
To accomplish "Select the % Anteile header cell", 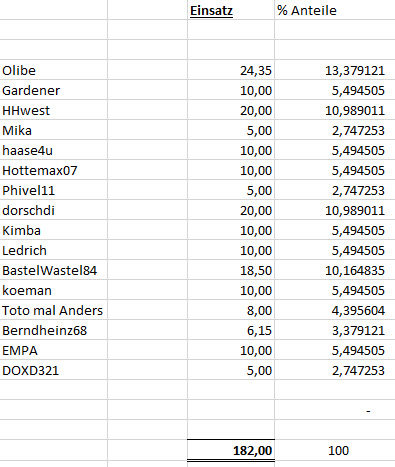I will pyautogui.click(x=335, y=10).
